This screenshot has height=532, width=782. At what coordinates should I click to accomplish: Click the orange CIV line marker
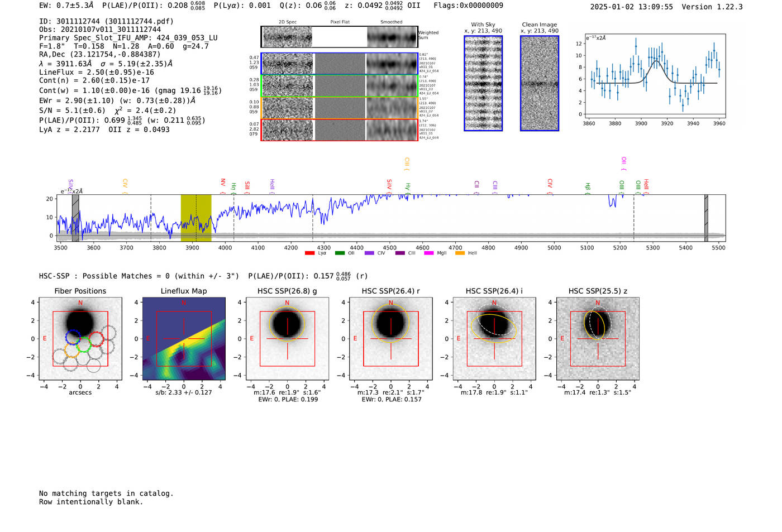[x=125, y=186]
